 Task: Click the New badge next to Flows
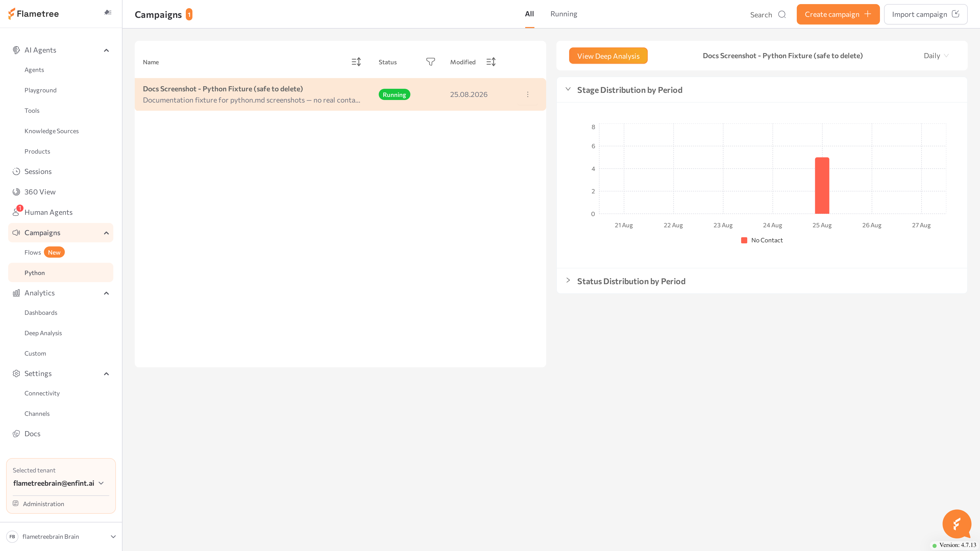pos(54,253)
